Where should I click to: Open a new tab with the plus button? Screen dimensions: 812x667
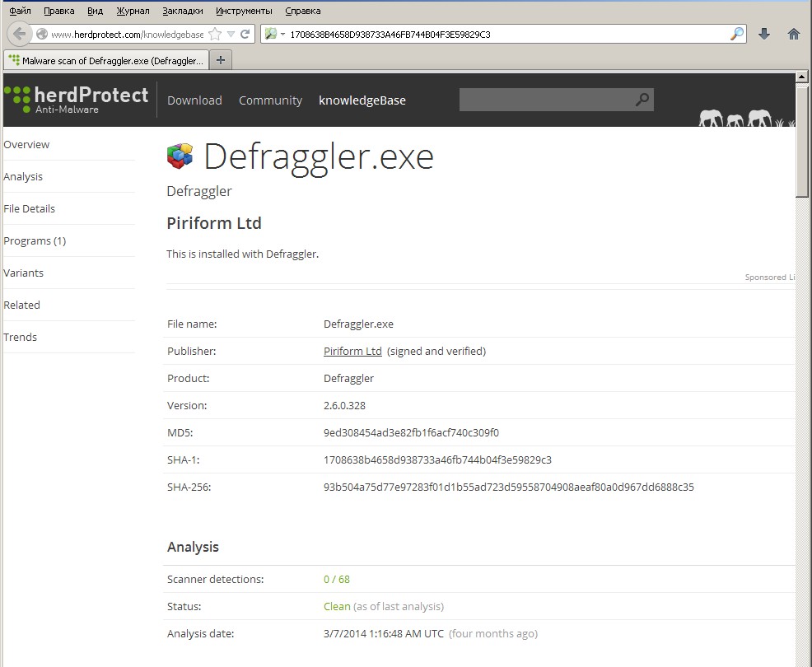pos(221,60)
